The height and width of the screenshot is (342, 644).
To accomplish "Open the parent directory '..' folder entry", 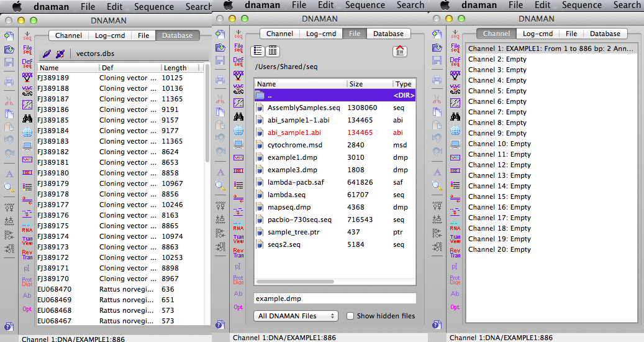I will point(335,95).
